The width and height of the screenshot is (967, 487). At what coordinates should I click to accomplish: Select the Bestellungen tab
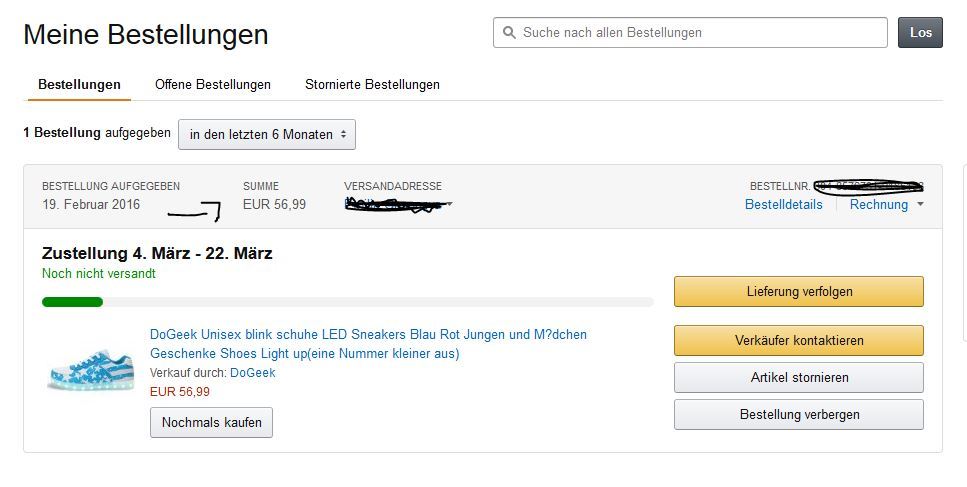pos(80,84)
